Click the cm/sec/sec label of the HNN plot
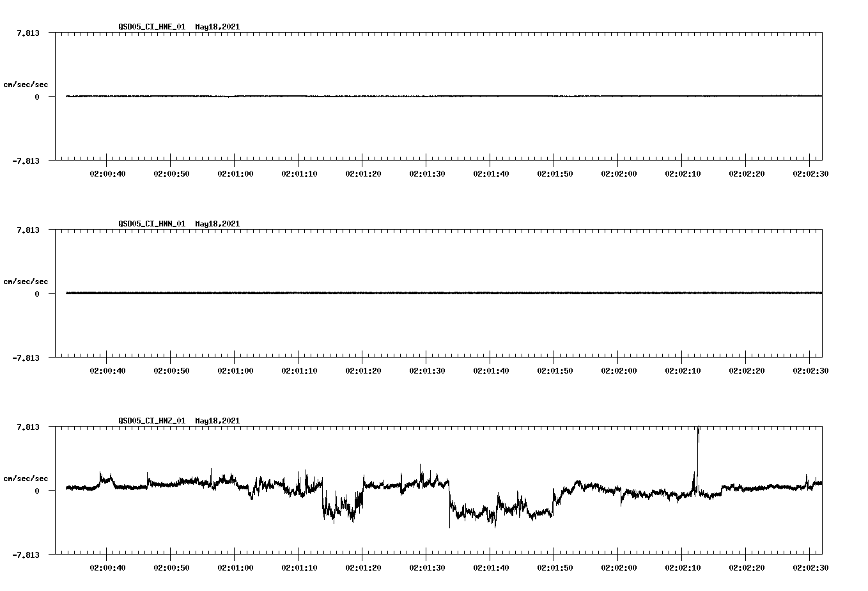 [x=27, y=281]
